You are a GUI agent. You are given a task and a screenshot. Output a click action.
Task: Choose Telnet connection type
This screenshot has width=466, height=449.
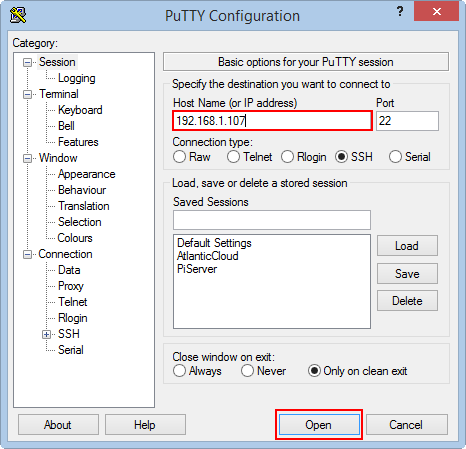tap(233, 157)
